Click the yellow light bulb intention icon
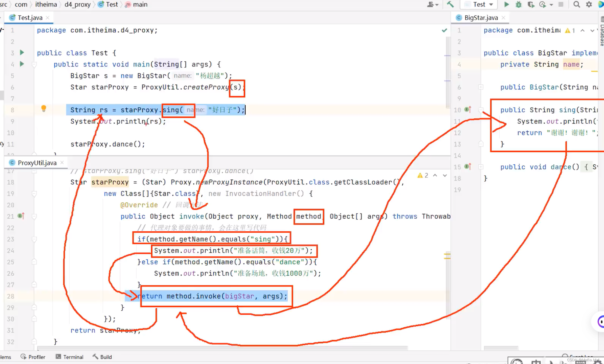This screenshot has height=364, width=604. [44, 108]
